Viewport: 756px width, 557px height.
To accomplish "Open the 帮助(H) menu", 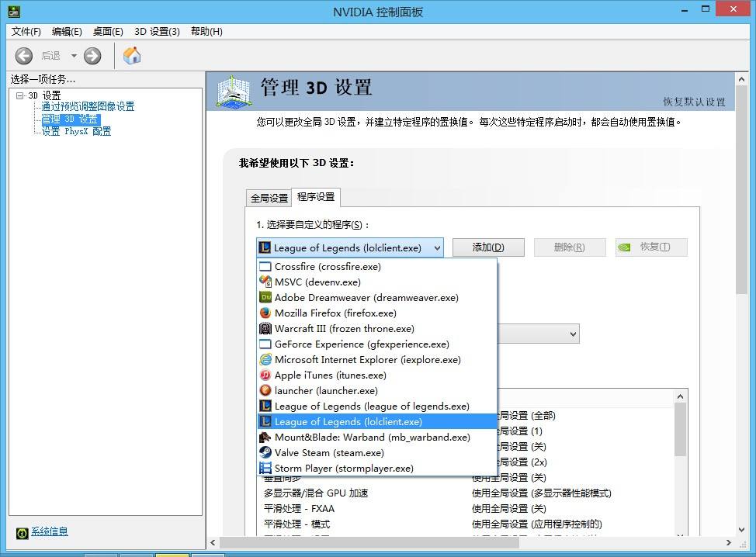I will coord(206,31).
